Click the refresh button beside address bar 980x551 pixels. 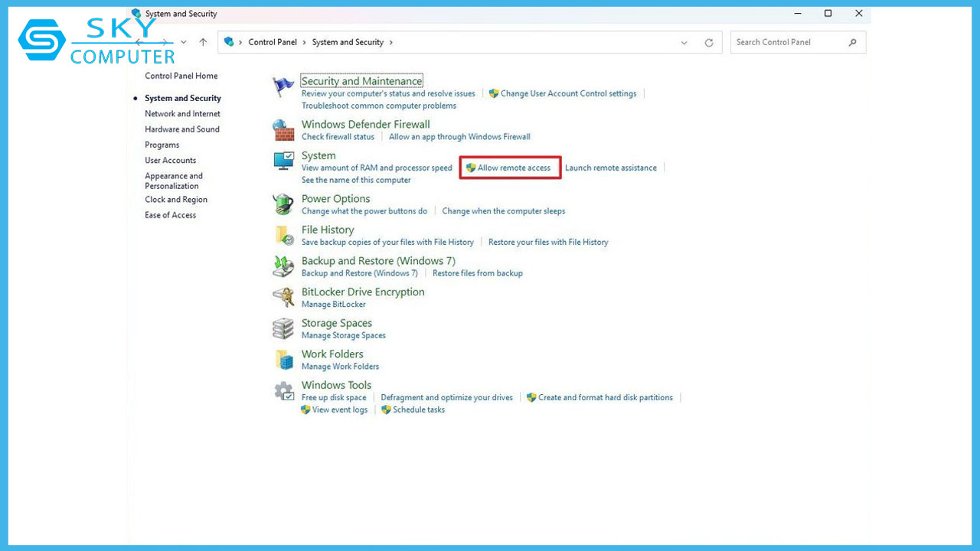(x=709, y=43)
